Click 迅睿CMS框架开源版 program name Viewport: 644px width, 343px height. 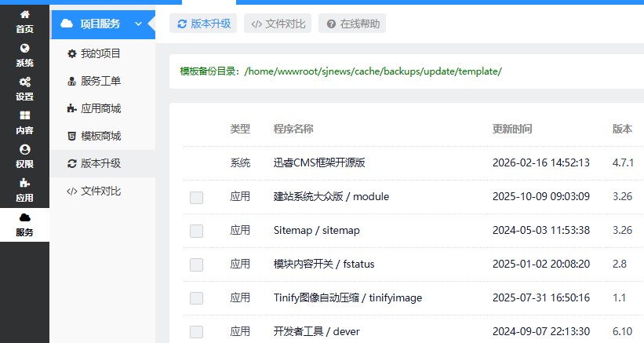[x=319, y=162]
